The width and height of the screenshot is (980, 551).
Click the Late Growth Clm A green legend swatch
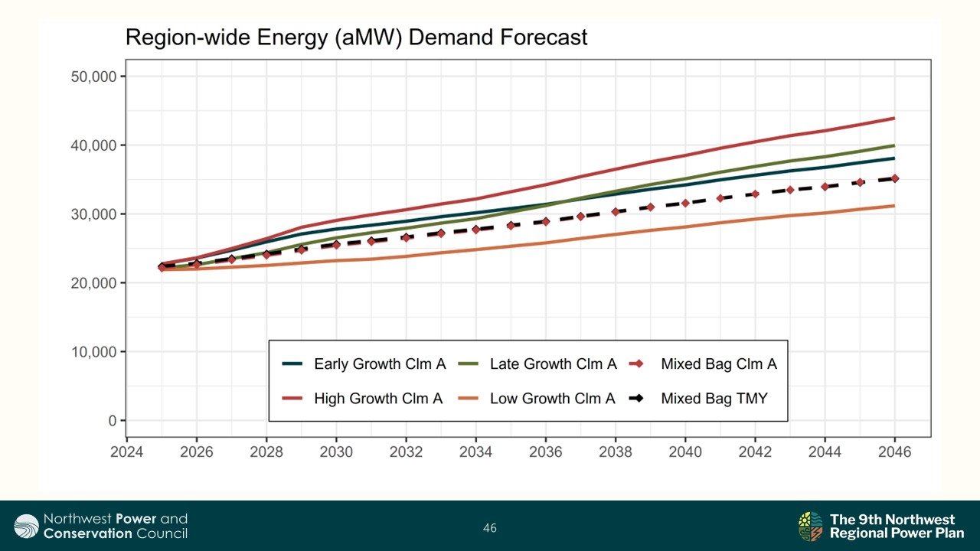pyautogui.click(x=468, y=364)
